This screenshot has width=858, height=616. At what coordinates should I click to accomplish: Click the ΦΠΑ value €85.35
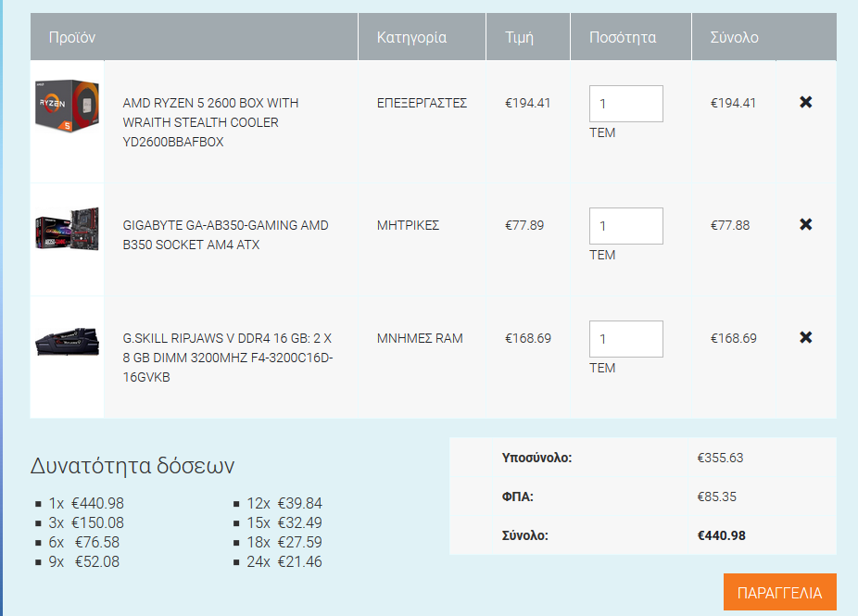(x=717, y=497)
